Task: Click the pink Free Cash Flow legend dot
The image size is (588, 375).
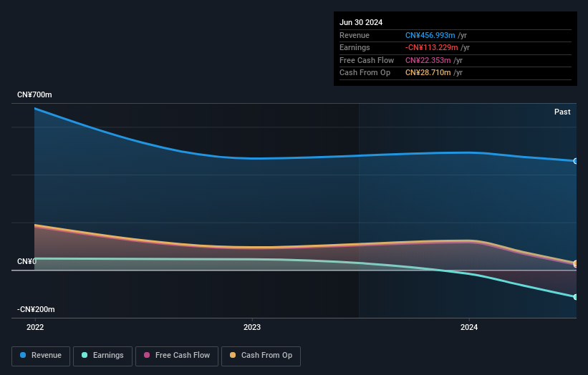Action: click(147, 355)
